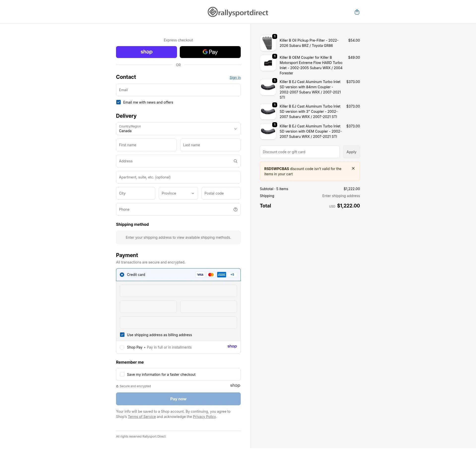Uncheck Use shipping address as billing address
The height and width of the screenshot is (468, 476).
pos(122,335)
